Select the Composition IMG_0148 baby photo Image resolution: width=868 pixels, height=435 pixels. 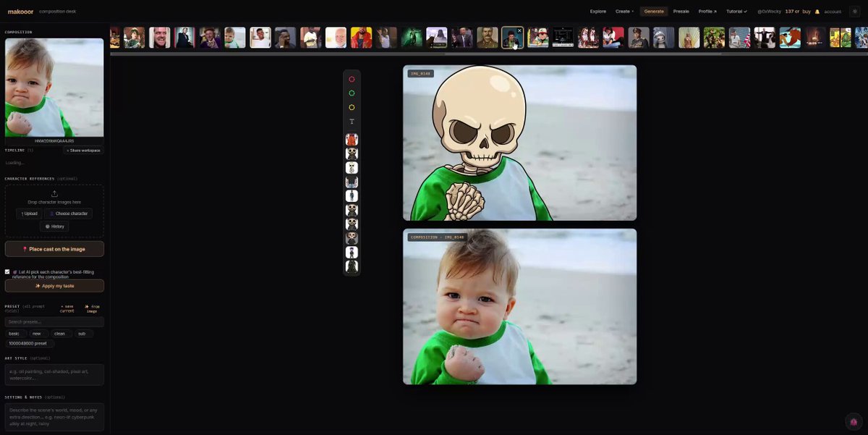520,307
